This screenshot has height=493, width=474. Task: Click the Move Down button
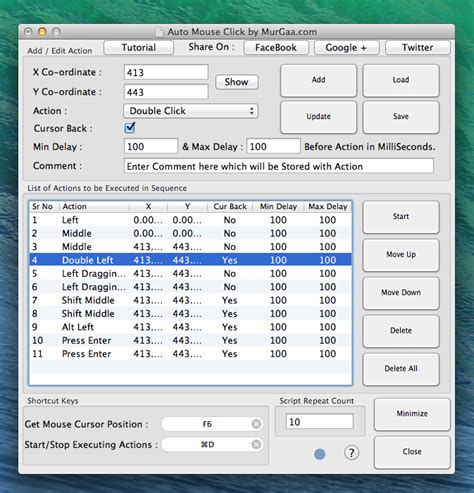coord(401,293)
